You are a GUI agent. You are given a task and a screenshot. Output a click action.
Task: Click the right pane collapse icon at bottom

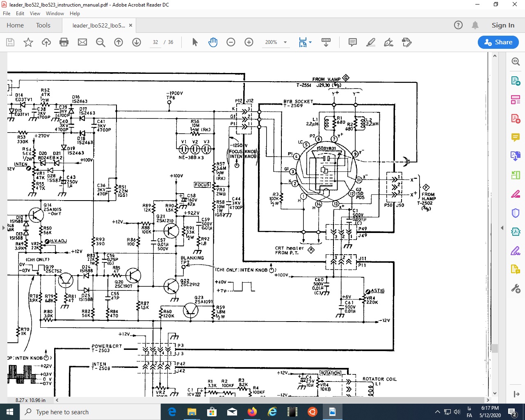point(516,394)
